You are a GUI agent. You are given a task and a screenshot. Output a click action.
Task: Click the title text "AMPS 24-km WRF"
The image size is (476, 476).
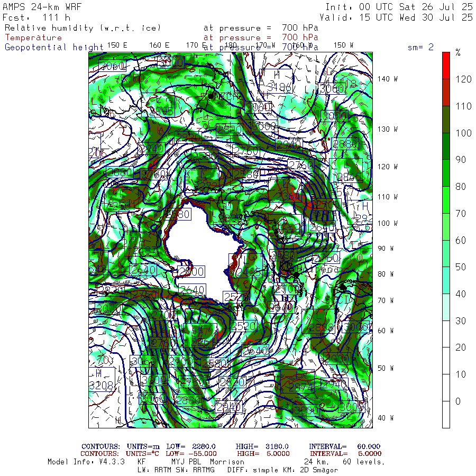[x=42, y=7]
